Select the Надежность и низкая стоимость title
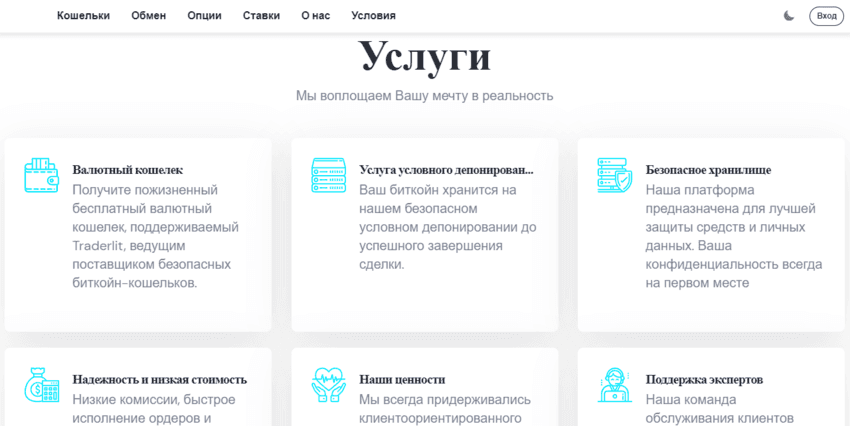 coord(160,379)
